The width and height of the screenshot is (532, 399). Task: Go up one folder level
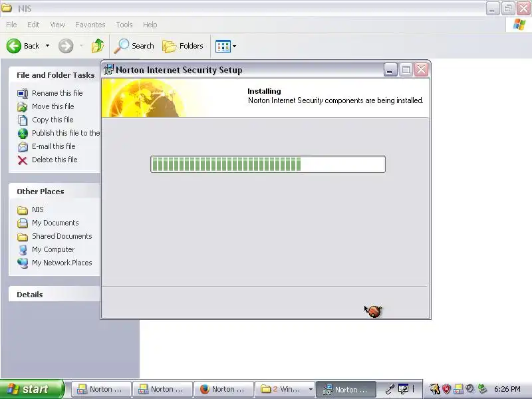click(x=98, y=46)
